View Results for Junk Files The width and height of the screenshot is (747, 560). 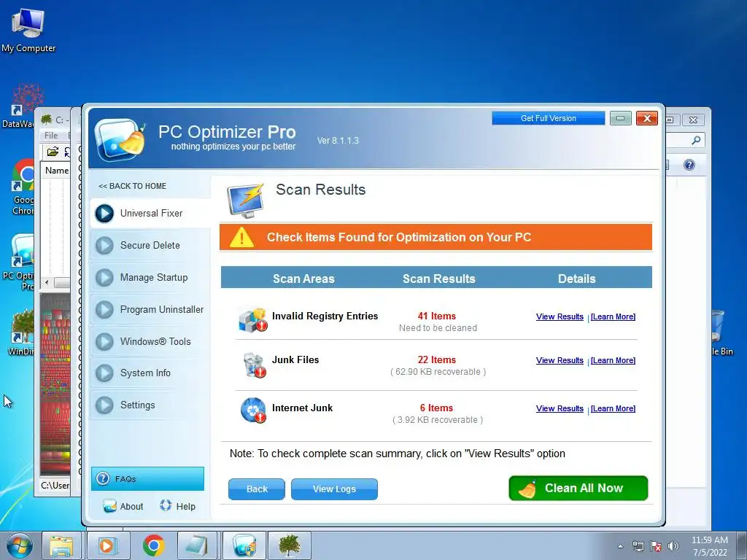coord(560,360)
